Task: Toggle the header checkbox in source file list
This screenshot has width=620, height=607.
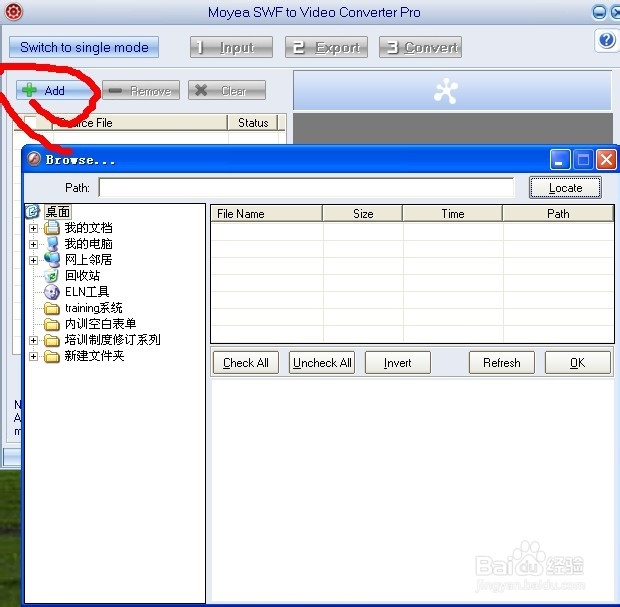Action: [x=30, y=122]
